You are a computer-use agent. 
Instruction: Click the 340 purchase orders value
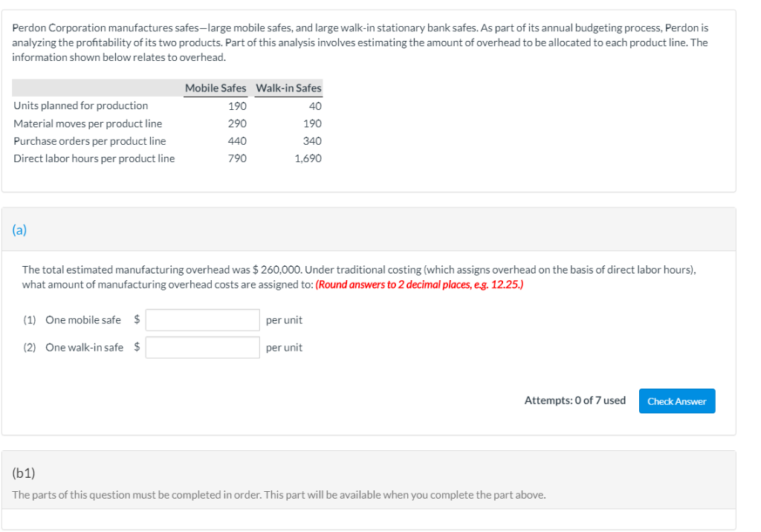(x=312, y=140)
